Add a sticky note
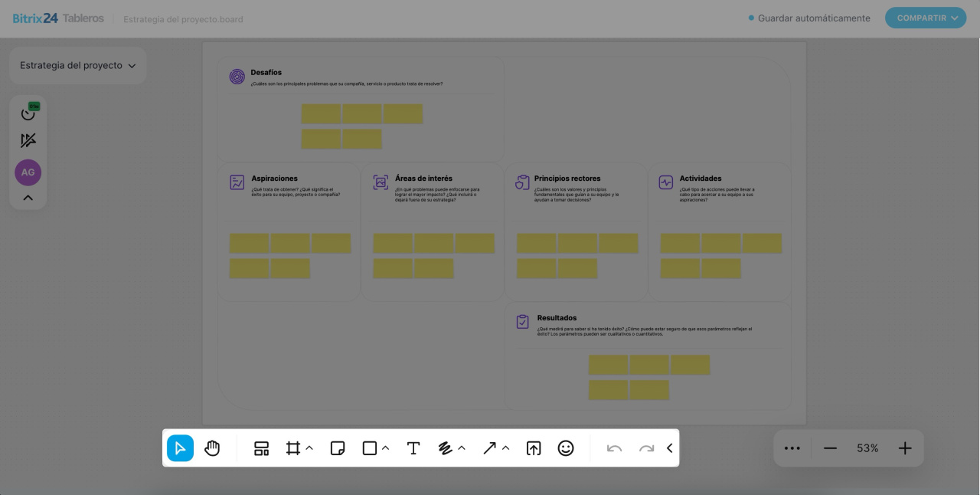 point(338,448)
